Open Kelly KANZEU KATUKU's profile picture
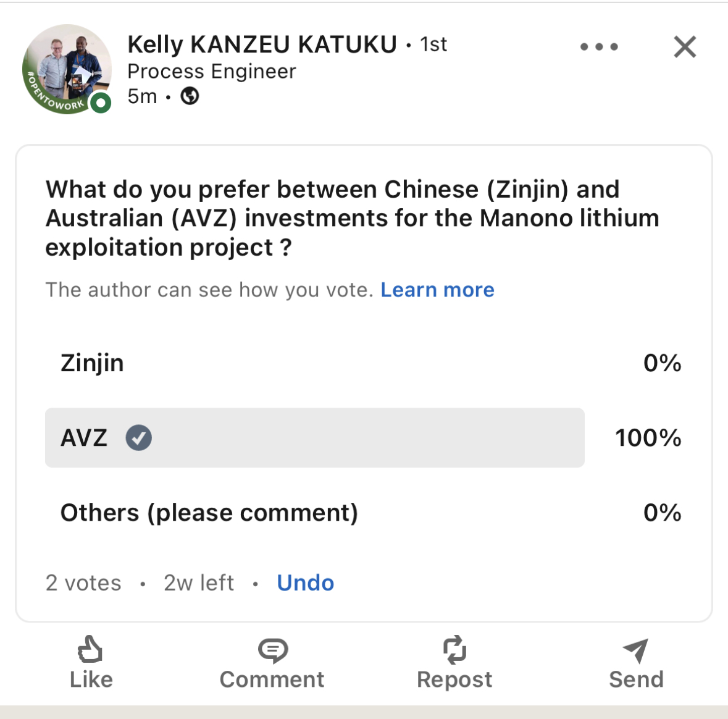Image resolution: width=728 pixels, height=719 pixels. [x=67, y=69]
